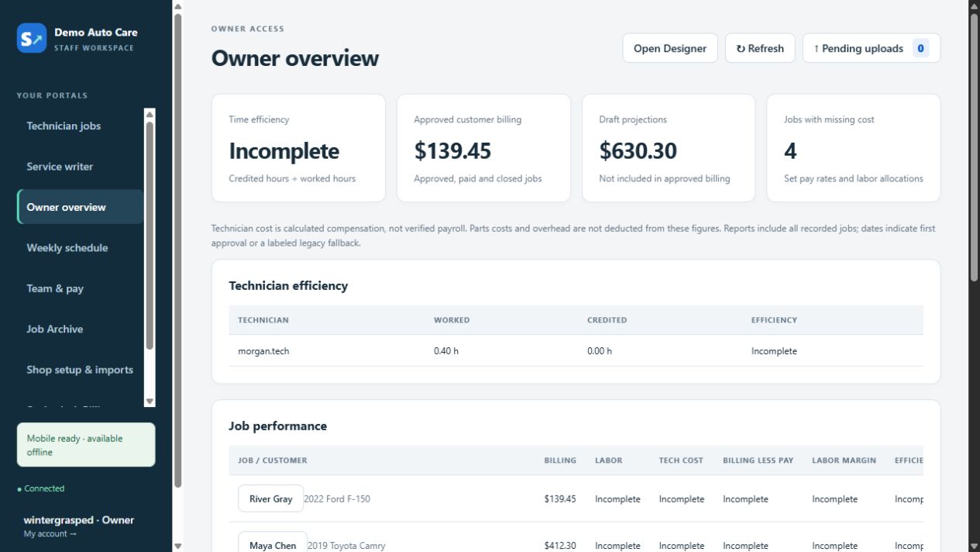
Task: Click the Efficiency header in Technician efficiency table
Action: pos(774,320)
